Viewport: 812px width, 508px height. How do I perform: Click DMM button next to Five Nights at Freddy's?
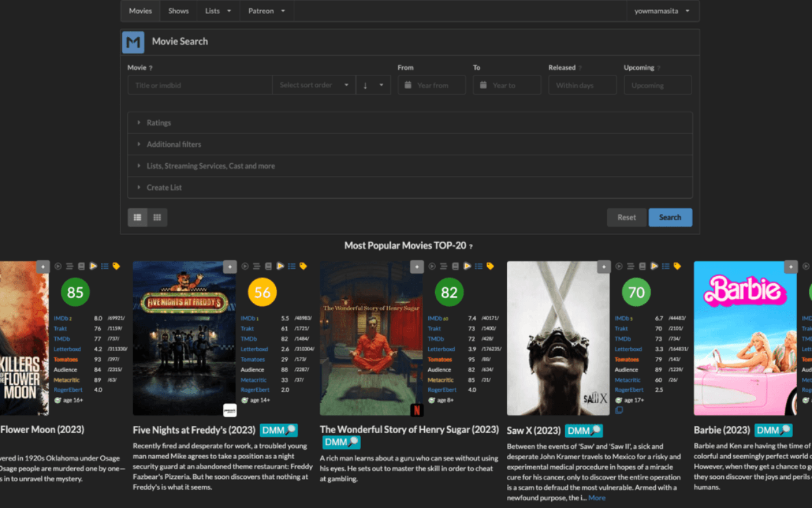[278, 431]
